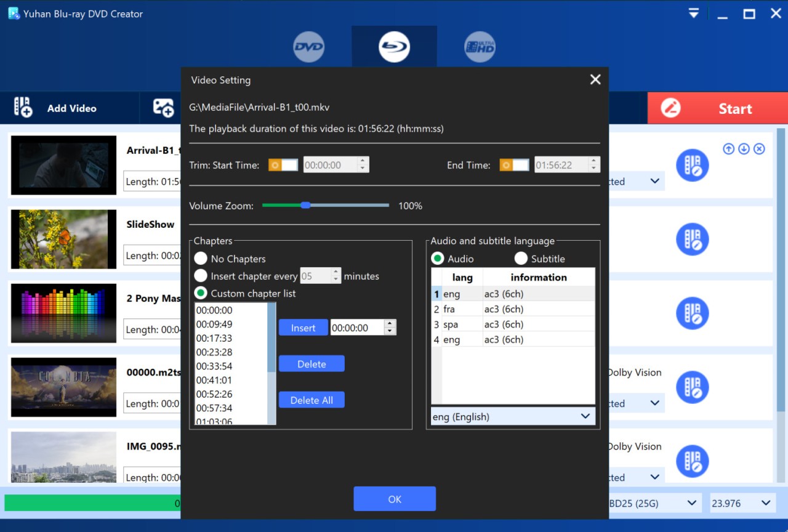
Task: Open the BD25 (25G) disc size dropdown
Action: tap(653, 503)
